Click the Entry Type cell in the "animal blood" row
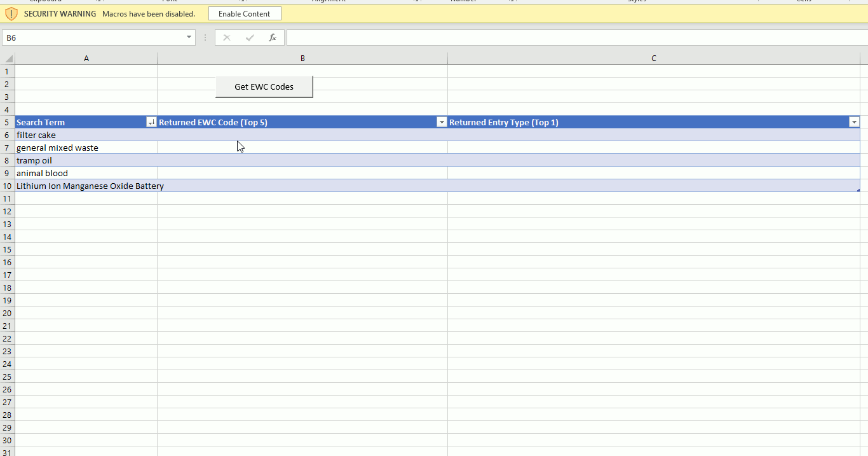The width and height of the screenshot is (868, 456). (654, 173)
